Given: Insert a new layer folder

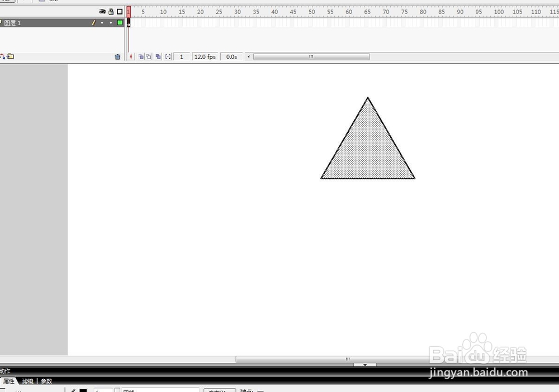Looking at the screenshot, I should (11, 56).
